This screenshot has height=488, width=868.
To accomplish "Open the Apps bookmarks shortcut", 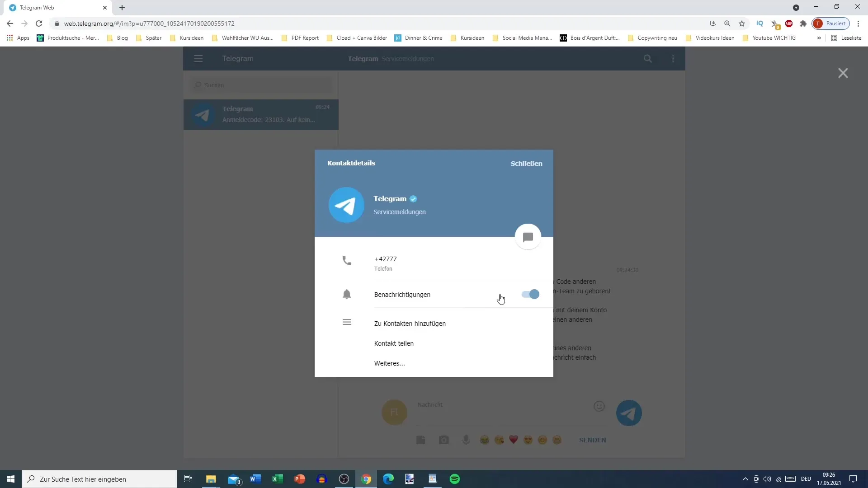I will point(18,38).
